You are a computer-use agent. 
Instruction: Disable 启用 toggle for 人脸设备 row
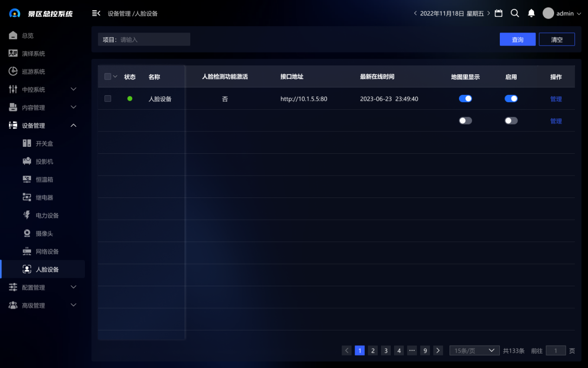click(511, 99)
